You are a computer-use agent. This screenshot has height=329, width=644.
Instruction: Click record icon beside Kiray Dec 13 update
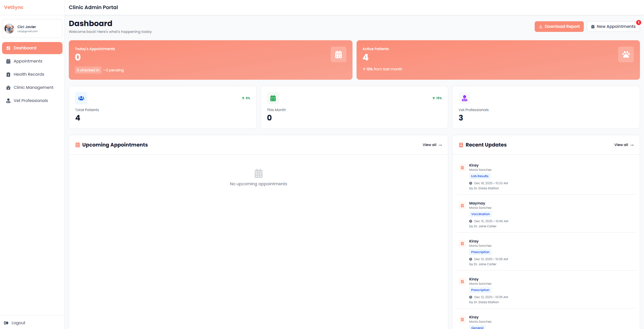(x=462, y=244)
